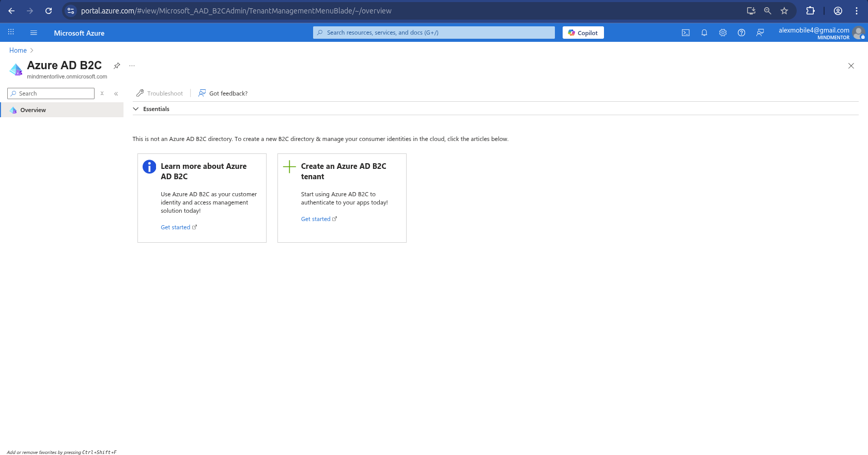Collapse the side menu with double chevron
868x455 pixels.
click(116, 93)
